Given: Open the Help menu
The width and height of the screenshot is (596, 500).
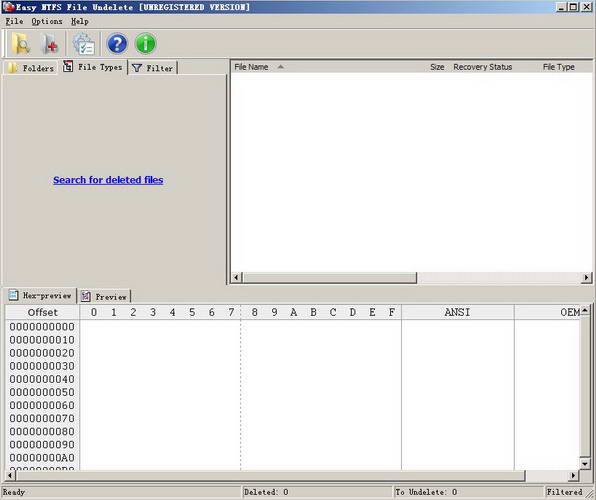Looking at the screenshot, I should click(80, 21).
